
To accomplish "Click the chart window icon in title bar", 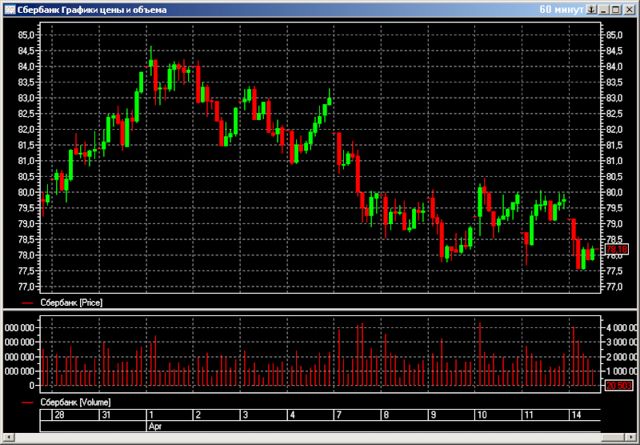I will (9, 9).
